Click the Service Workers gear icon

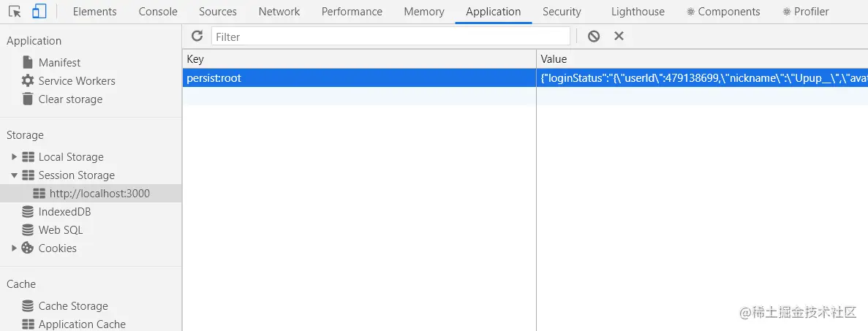28,81
